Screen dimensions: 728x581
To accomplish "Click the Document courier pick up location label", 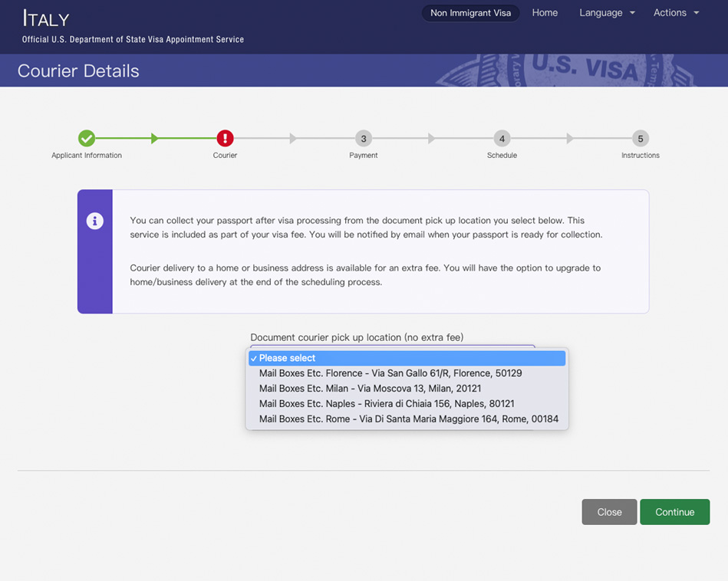I will (x=357, y=337).
